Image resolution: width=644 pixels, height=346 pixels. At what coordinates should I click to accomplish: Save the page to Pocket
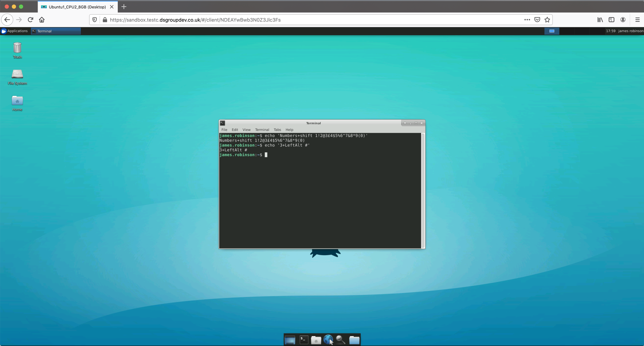[537, 20]
